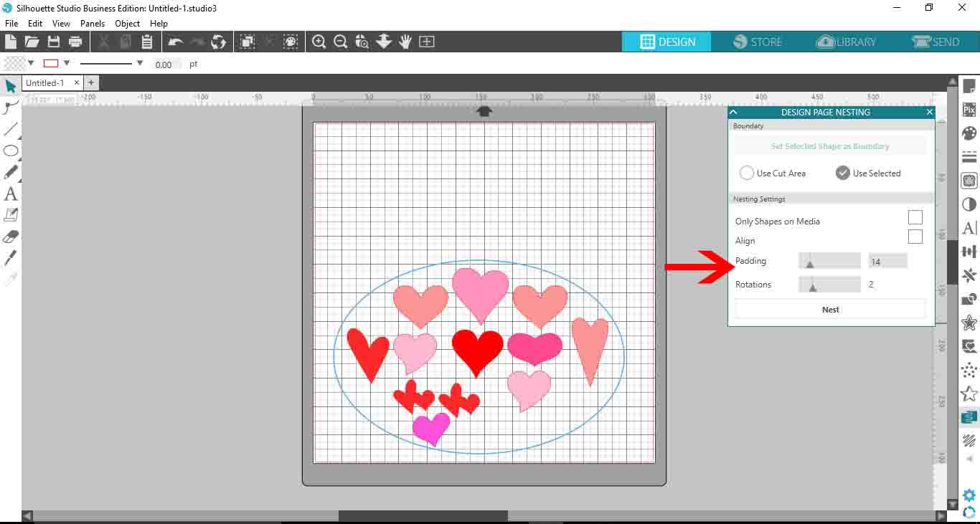
Task: Open the View menu
Action: point(61,24)
